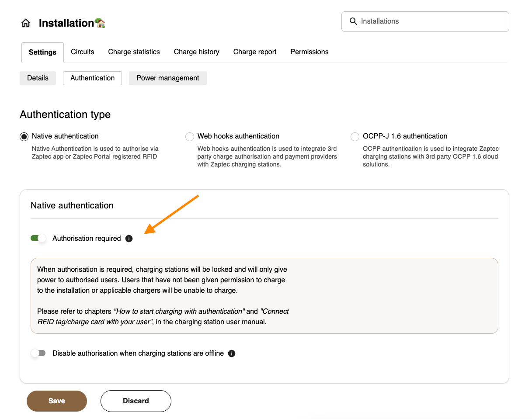This screenshot has width=532, height=419.
Task: Turn off the Authorisation required switch
Action: tap(38, 239)
